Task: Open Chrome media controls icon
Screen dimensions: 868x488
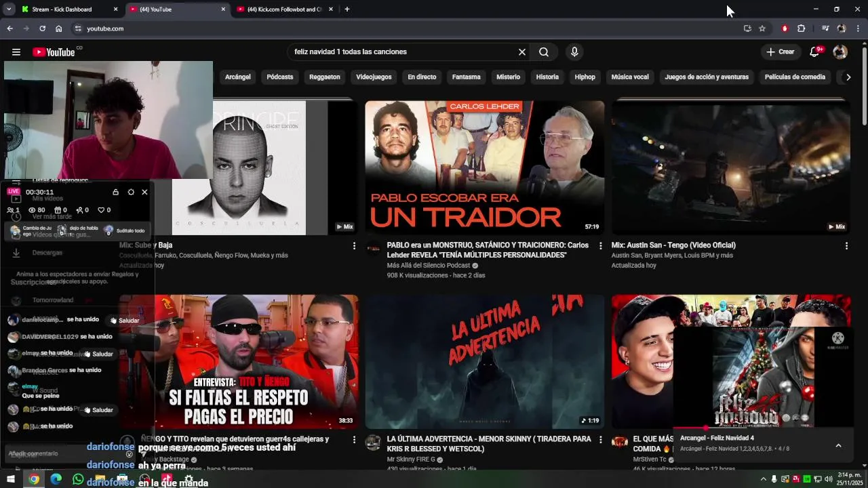Action: (x=825, y=28)
